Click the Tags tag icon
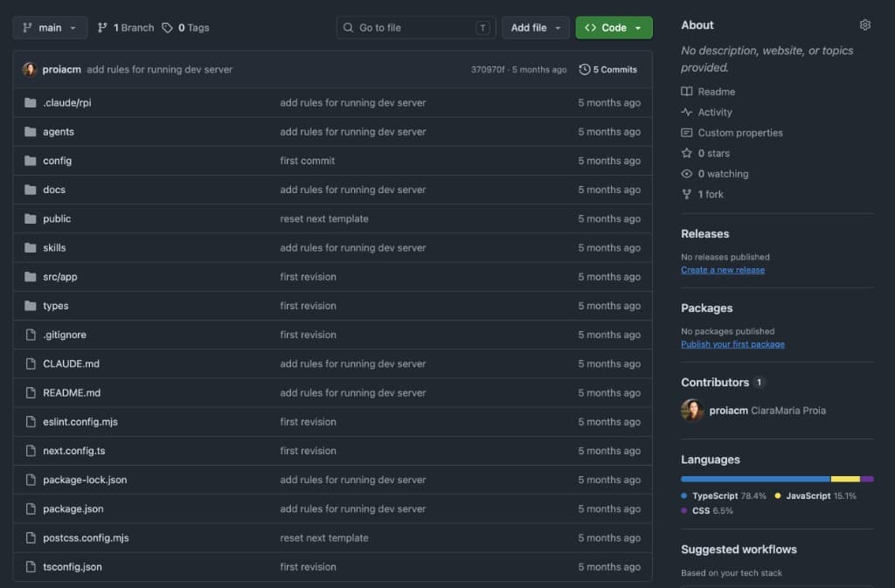Screen dimensions: 895x588 coord(167,27)
